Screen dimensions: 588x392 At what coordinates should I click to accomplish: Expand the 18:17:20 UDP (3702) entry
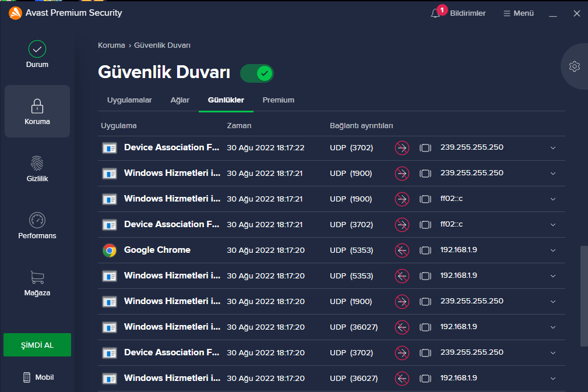click(x=553, y=353)
